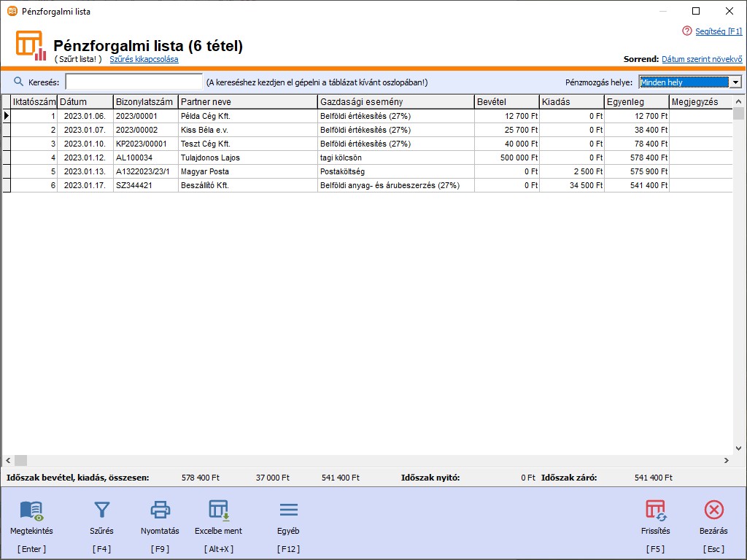Click the red help question mark icon
The image size is (747, 560).
tap(686, 31)
